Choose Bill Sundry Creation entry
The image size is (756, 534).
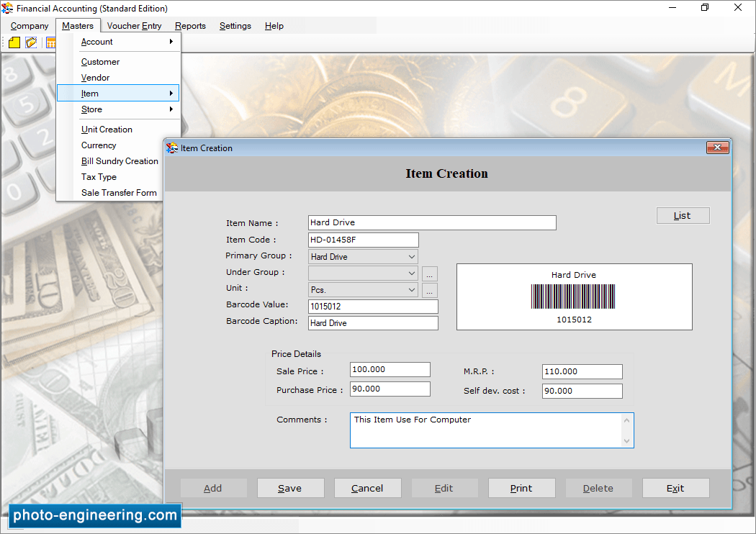click(x=110, y=161)
